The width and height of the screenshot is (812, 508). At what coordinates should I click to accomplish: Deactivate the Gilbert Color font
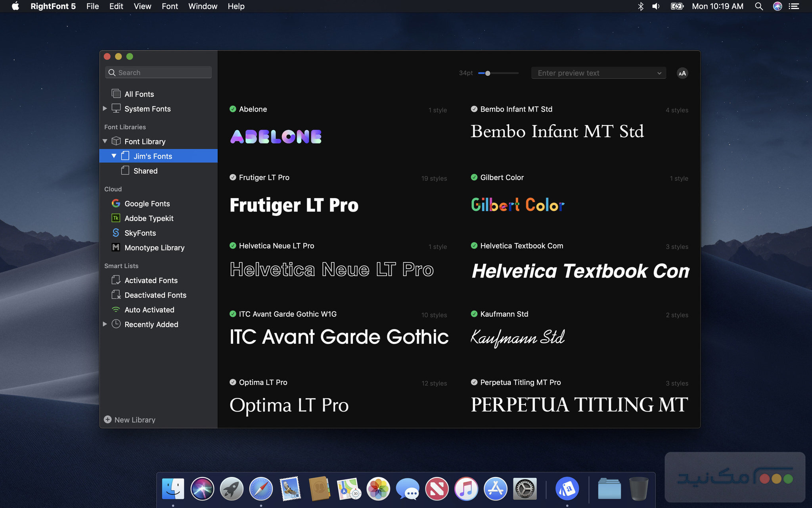474,177
